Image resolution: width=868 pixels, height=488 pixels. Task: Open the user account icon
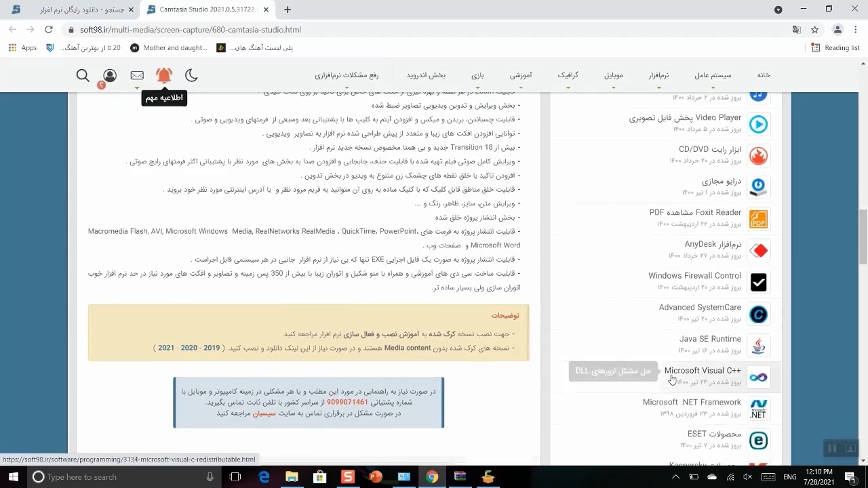[110, 75]
